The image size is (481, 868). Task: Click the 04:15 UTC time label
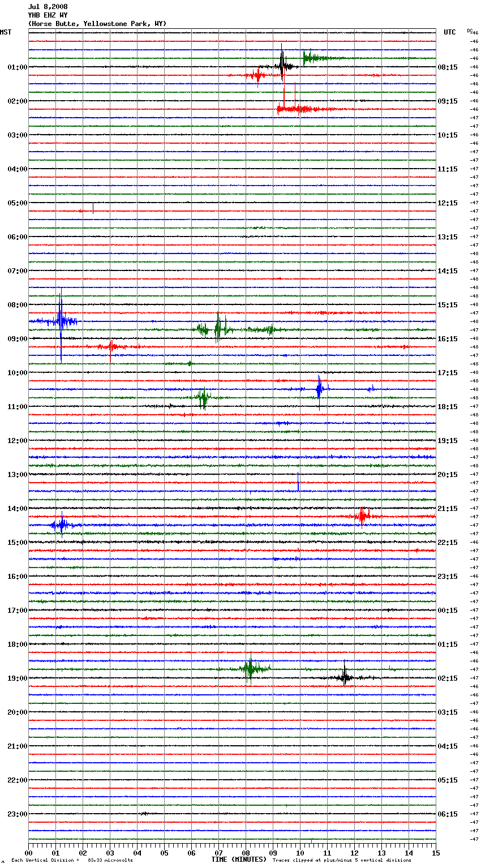point(448,746)
